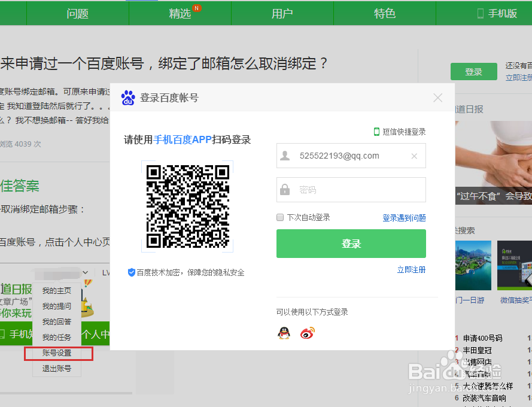Click the orange N badge on 精选

196,8
